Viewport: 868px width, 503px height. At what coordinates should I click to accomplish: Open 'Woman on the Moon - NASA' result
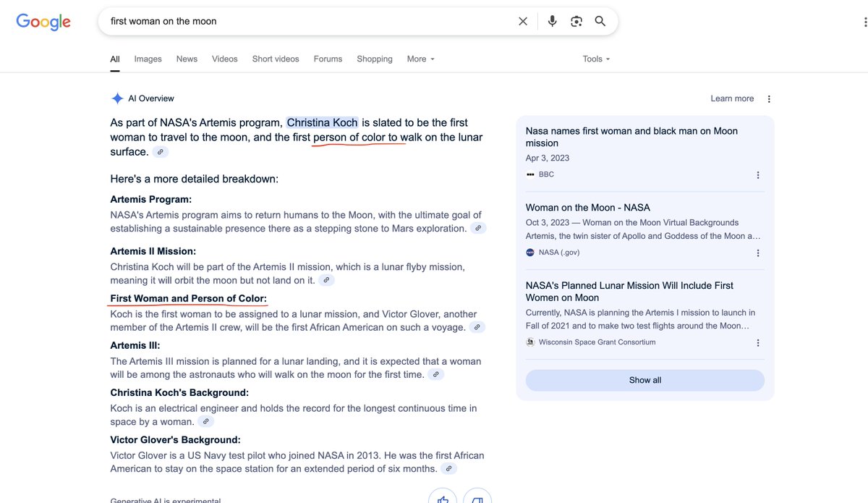pyautogui.click(x=588, y=208)
